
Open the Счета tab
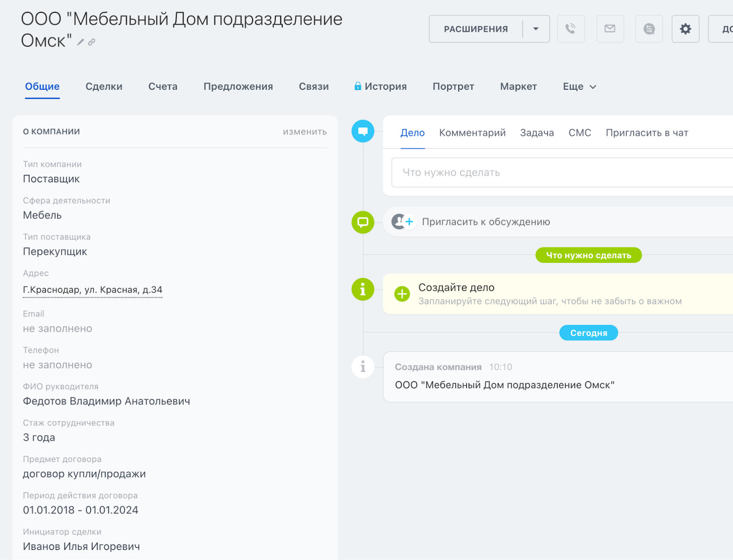click(x=163, y=87)
